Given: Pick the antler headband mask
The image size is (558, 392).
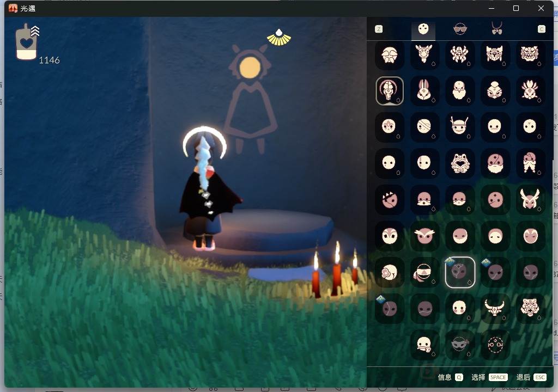Looking at the screenshot, I should (x=459, y=126).
